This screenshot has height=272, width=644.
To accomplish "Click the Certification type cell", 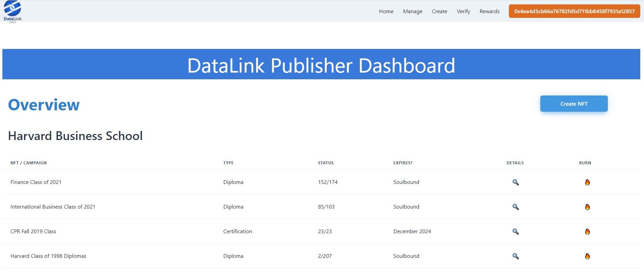I will tap(238, 232).
